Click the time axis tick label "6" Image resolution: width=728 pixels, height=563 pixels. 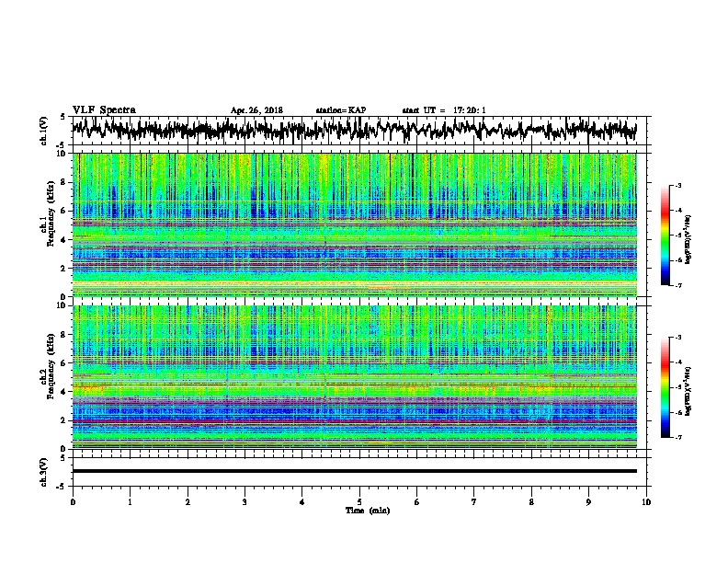pos(416,502)
